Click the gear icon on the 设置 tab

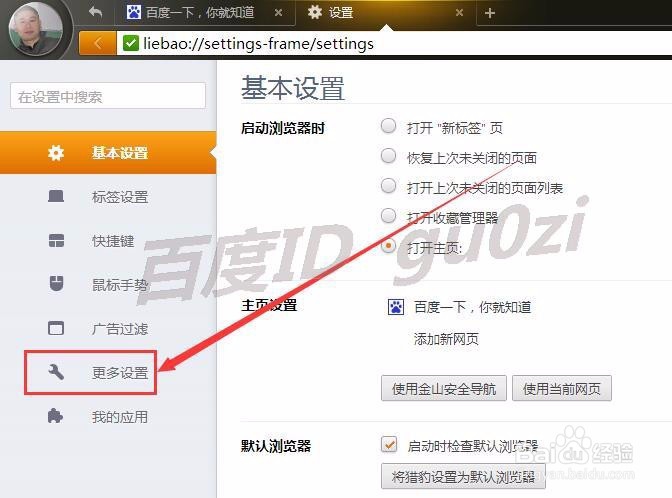tap(315, 12)
